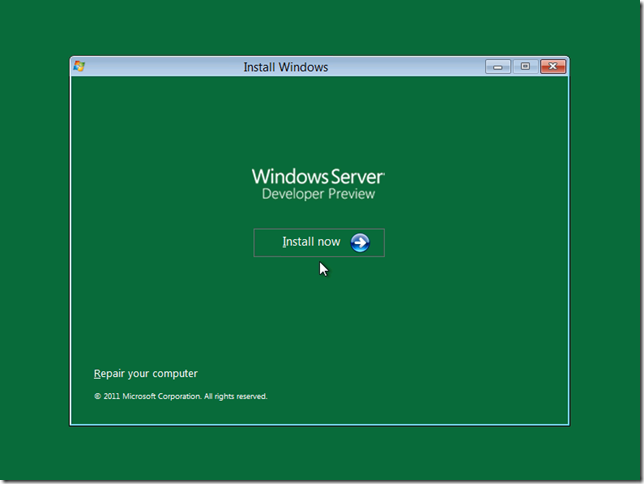The height and width of the screenshot is (484, 644).
Task: Minimize the Install Windows window
Action: point(498,67)
